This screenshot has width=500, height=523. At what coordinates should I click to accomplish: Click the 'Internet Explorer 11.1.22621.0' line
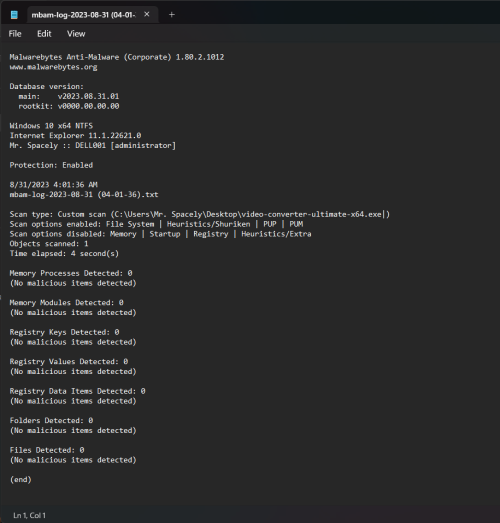click(75, 135)
